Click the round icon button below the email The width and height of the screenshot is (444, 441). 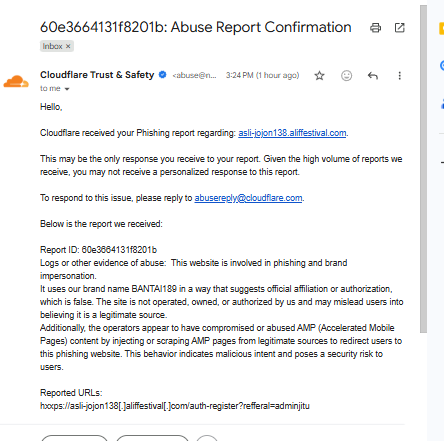point(207,438)
